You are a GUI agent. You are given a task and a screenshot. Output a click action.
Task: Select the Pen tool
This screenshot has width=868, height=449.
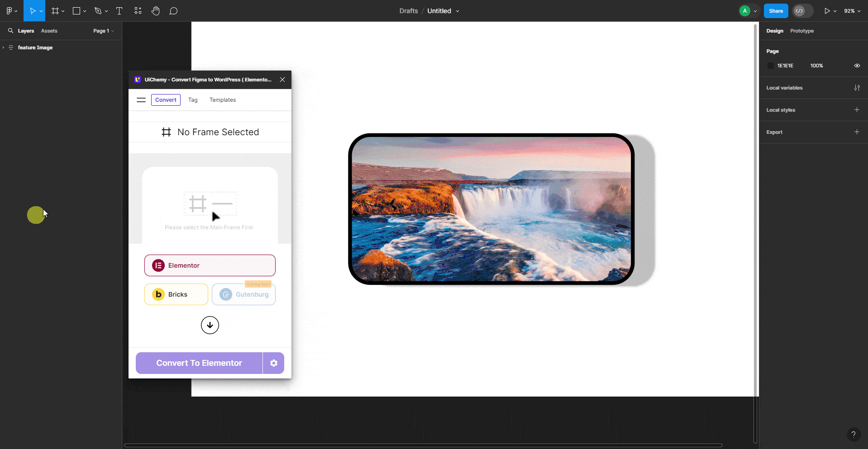[98, 11]
